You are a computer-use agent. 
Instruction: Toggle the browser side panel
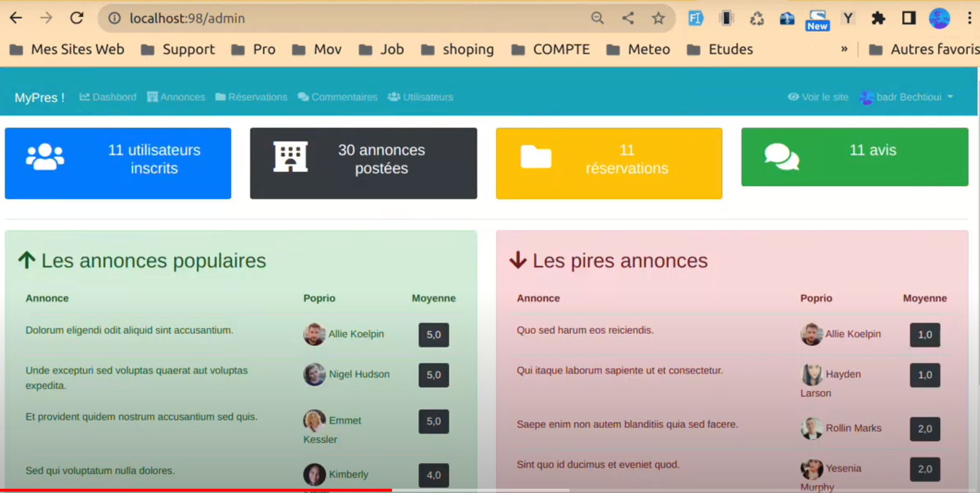pos(909,18)
